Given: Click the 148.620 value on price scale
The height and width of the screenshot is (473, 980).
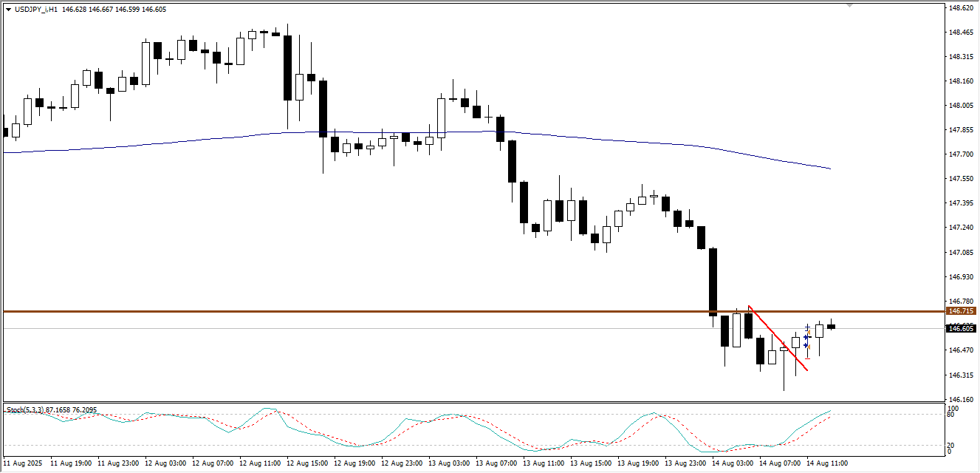Looking at the screenshot, I should pyautogui.click(x=960, y=8).
